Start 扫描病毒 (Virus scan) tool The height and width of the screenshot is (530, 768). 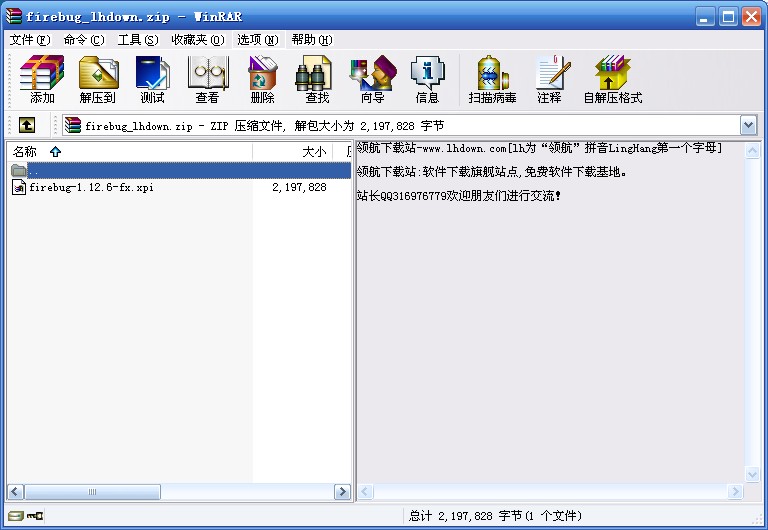(492, 79)
